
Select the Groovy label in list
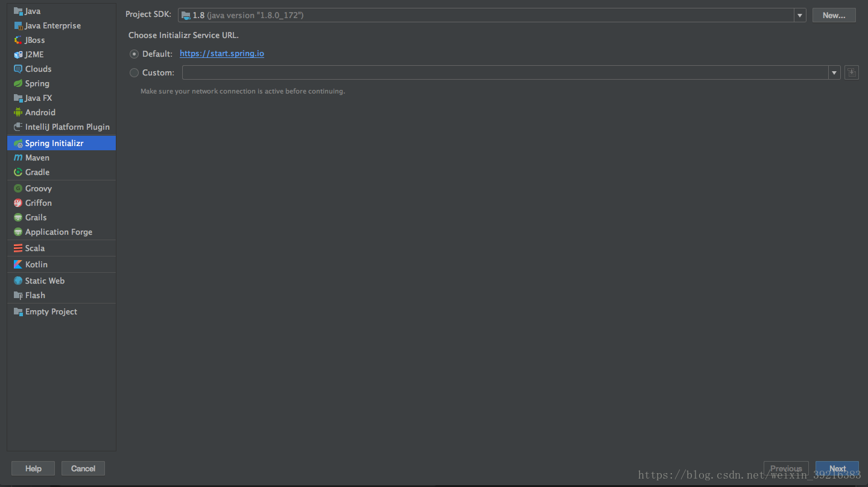click(x=39, y=189)
